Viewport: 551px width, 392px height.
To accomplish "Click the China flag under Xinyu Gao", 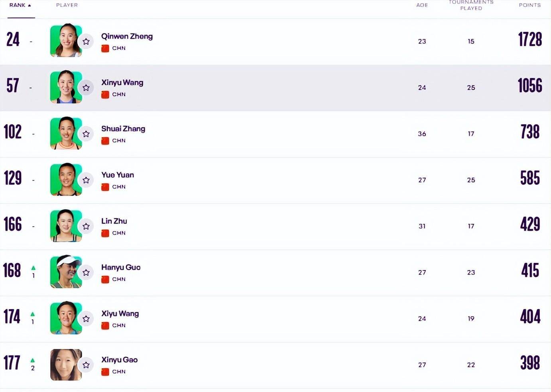I will [x=105, y=372].
